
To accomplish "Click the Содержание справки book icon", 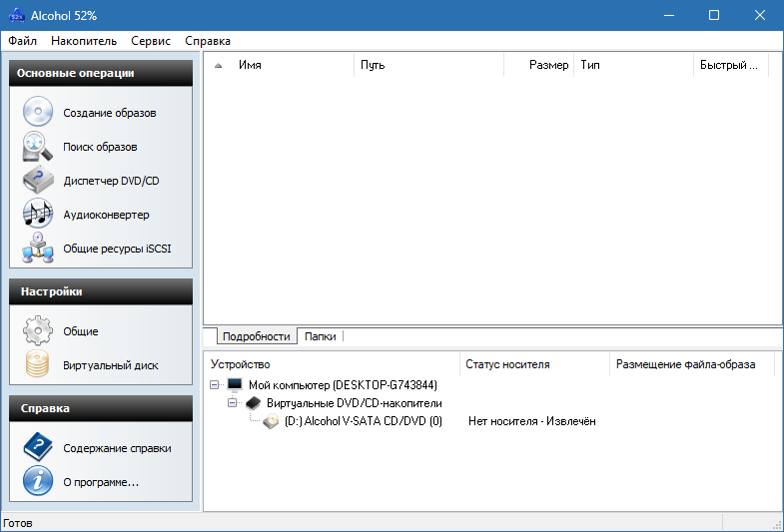I will pyautogui.click(x=38, y=447).
